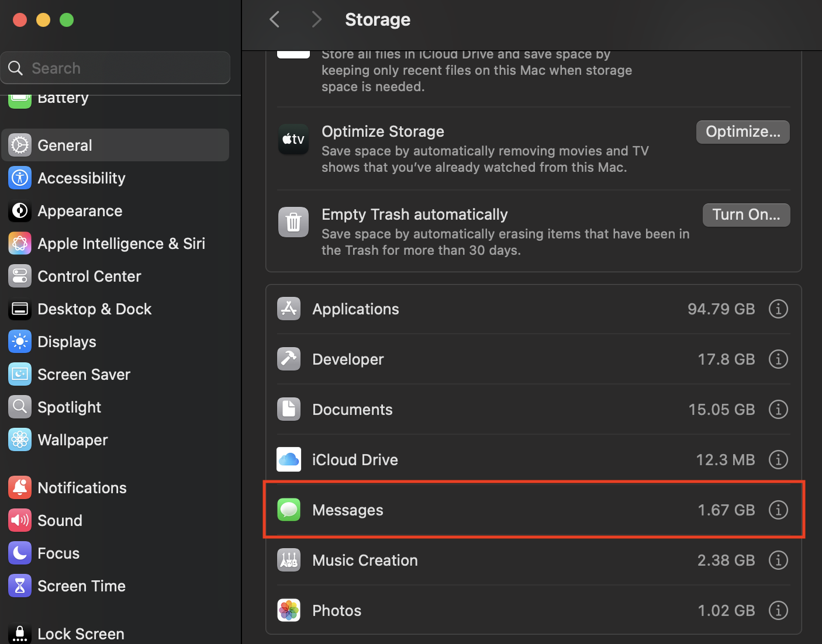Show info for Applications storage
The width and height of the screenshot is (822, 644).
778,309
